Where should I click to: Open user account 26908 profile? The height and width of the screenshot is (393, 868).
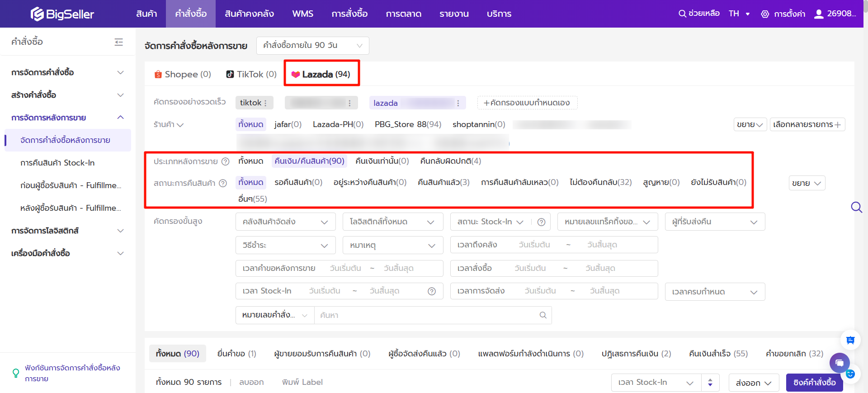pos(835,14)
